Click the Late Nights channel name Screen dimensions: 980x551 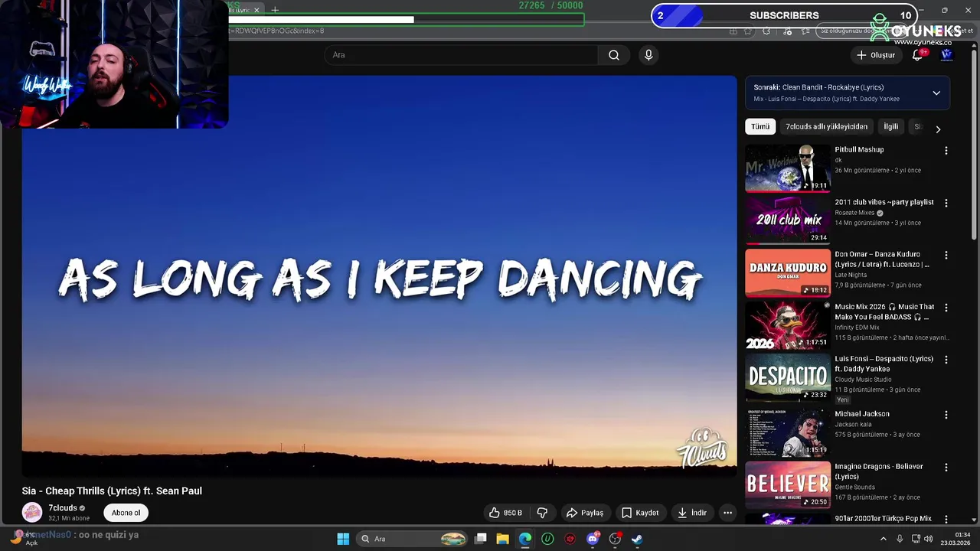click(851, 275)
